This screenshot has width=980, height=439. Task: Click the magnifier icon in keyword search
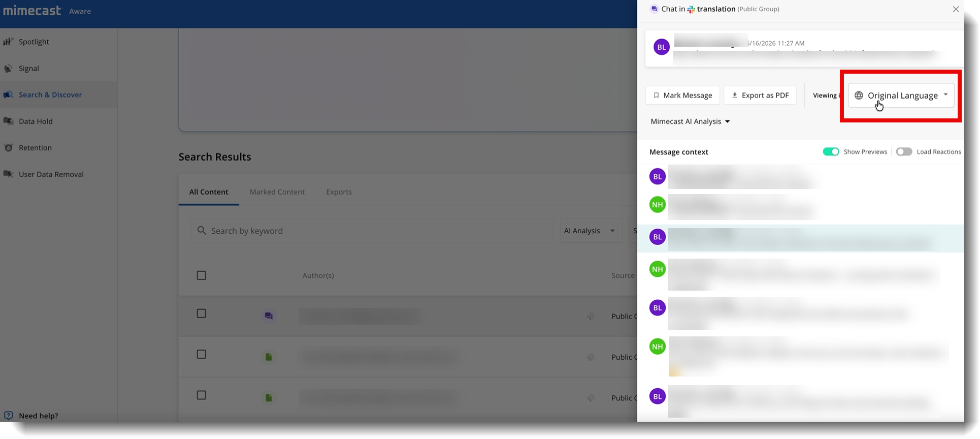tap(202, 231)
